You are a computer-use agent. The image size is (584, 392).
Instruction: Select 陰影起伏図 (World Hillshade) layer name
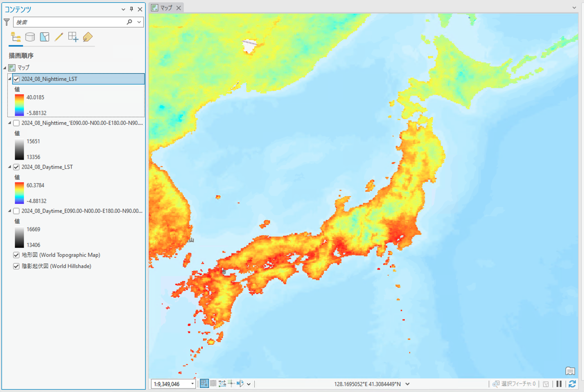point(57,266)
